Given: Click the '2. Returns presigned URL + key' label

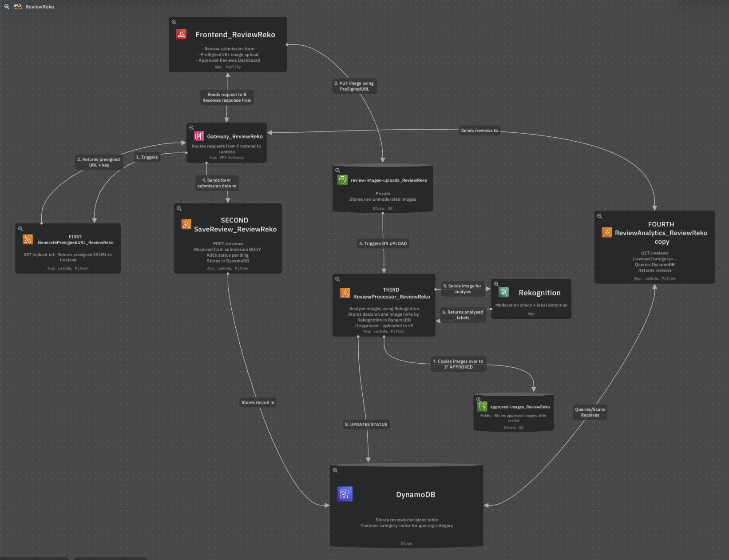Looking at the screenshot, I should click(x=99, y=162).
